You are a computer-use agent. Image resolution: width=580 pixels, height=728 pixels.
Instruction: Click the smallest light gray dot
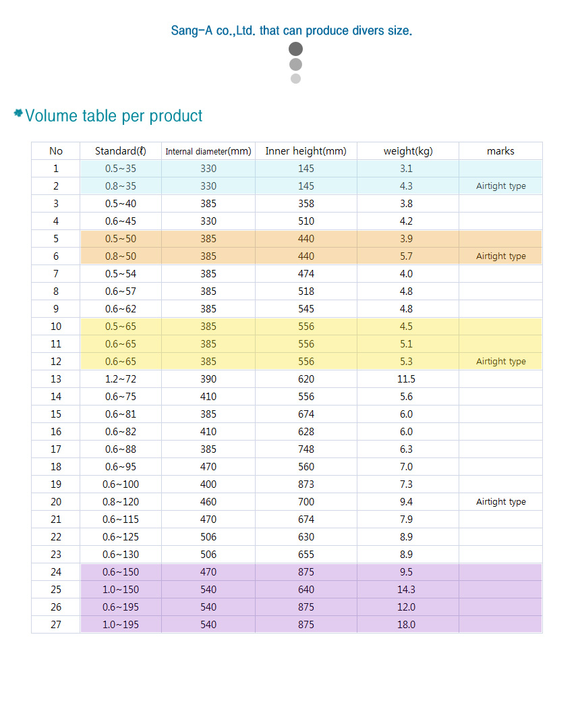295,78
